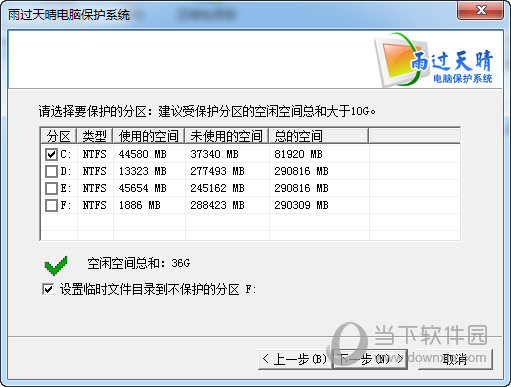The height and width of the screenshot is (387, 511).
Task: Select the 37340 MB free space cell
Action: tap(214, 154)
